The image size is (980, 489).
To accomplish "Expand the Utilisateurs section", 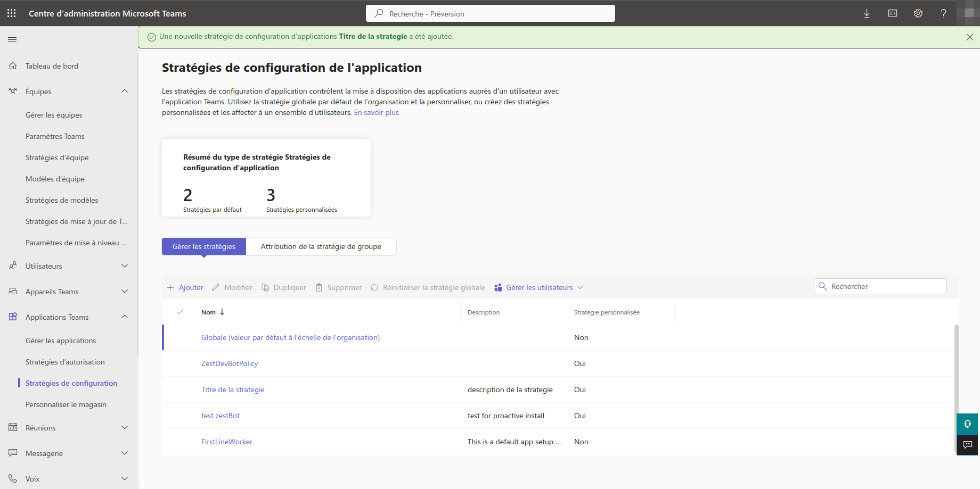I will [x=125, y=266].
